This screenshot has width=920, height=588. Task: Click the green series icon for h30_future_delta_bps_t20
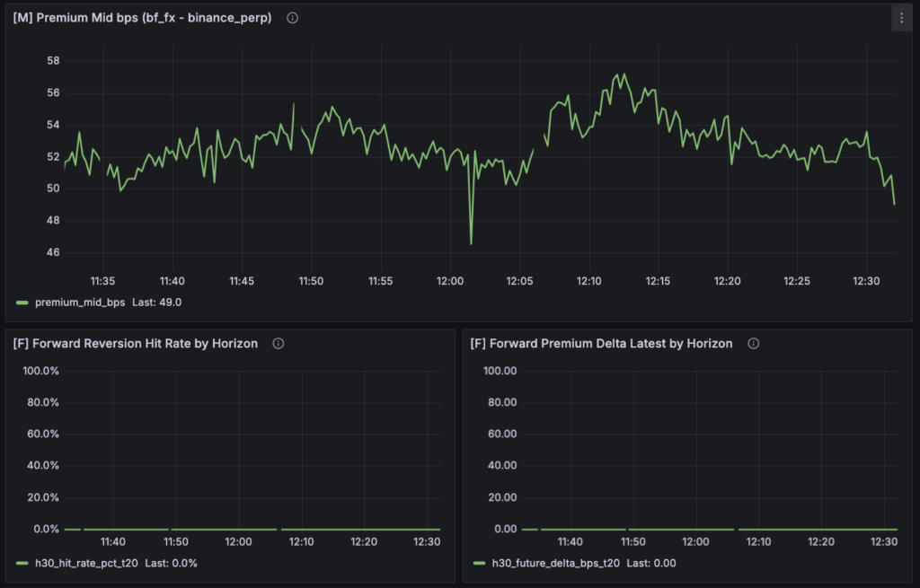click(480, 563)
